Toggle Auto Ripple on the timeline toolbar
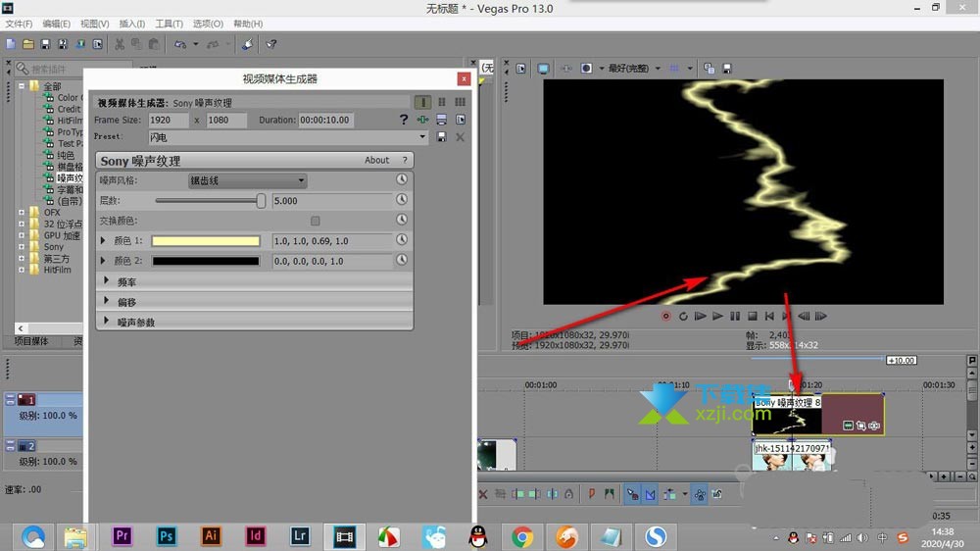The height and width of the screenshot is (551, 980). (669, 494)
